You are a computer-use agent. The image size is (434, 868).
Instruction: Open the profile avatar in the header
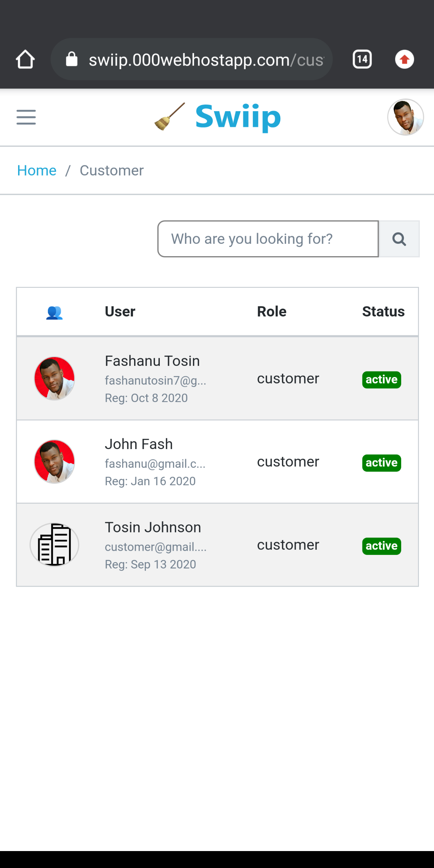(405, 117)
